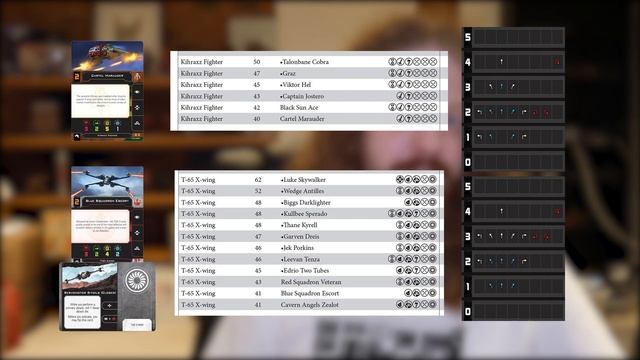
Task: Click the red speed 4 K-turn on top maneuver chart
Action: tap(557, 62)
